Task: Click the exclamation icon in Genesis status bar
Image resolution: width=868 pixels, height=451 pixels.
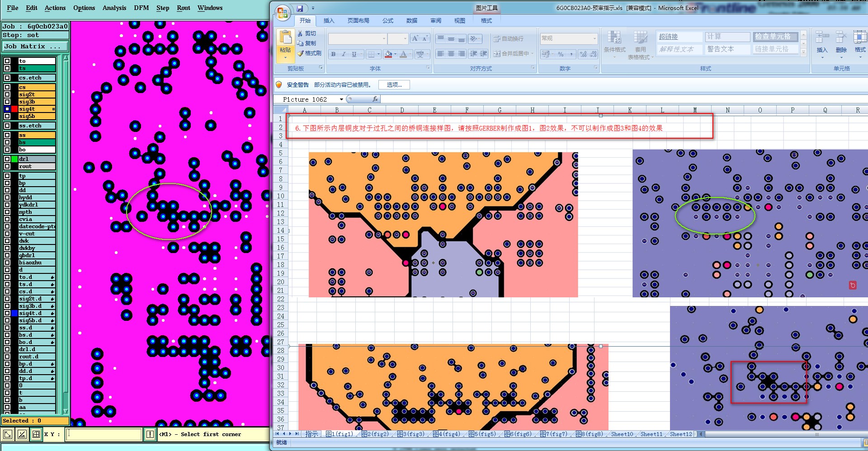Action: click(150, 434)
